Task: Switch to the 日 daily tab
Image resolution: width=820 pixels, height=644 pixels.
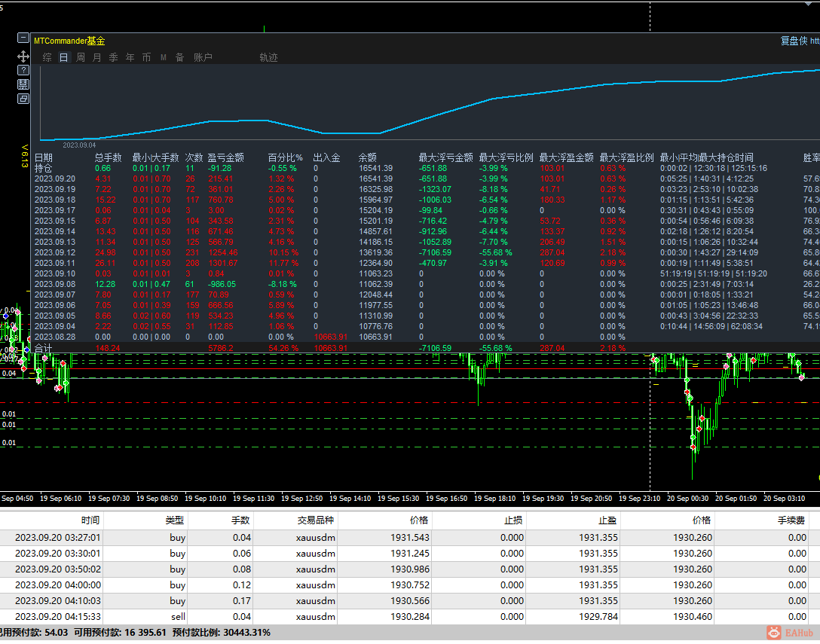Action: pyautogui.click(x=63, y=58)
